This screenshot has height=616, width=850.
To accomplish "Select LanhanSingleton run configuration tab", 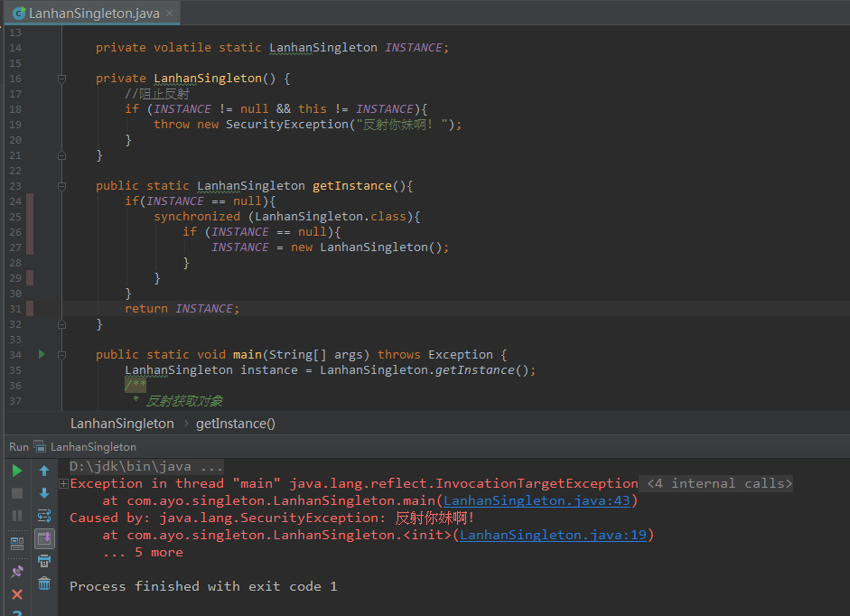I will [x=93, y=447].
